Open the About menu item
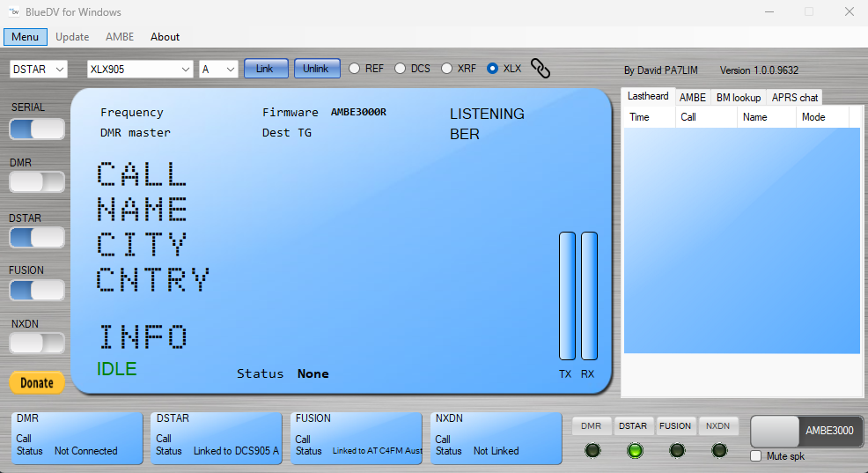 coord(165,37)
